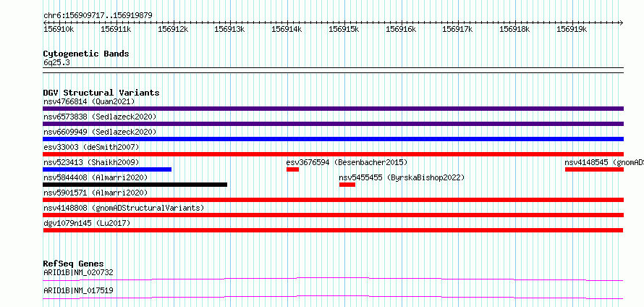Select the nsv5455455 (ByrskaBishop2022) label

point(402,177)
